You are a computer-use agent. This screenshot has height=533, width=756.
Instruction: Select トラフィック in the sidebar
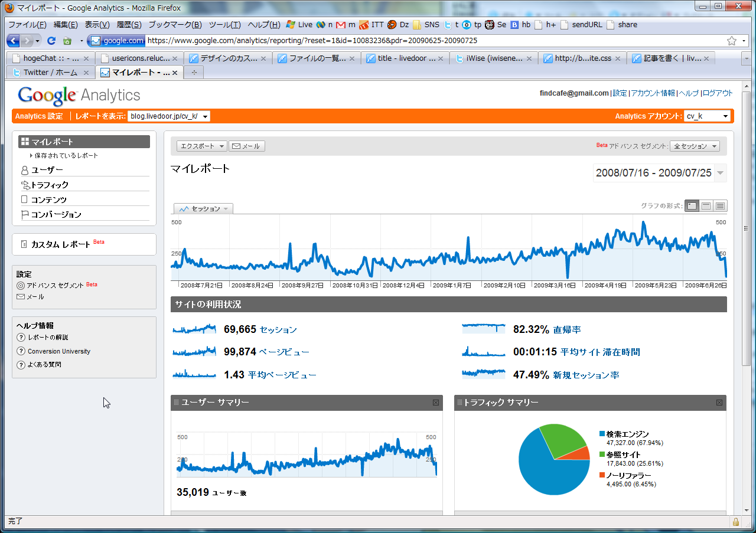[x=84, y=185]
